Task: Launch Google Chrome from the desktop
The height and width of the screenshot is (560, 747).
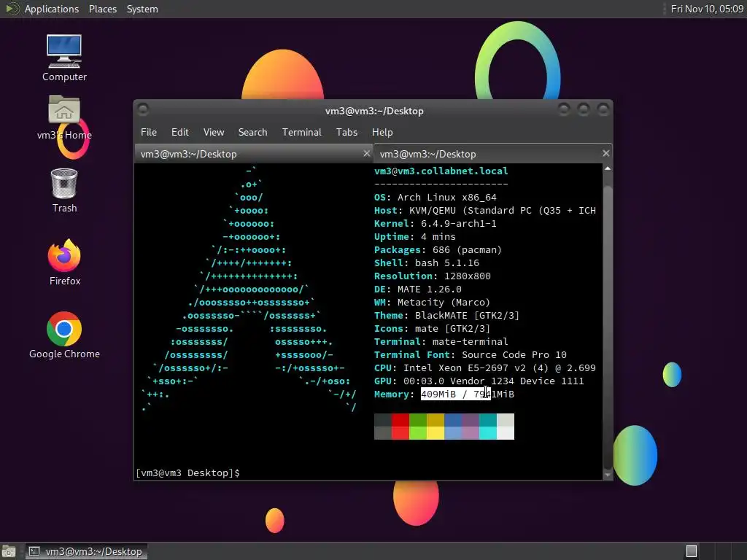Action: [64, 335]
